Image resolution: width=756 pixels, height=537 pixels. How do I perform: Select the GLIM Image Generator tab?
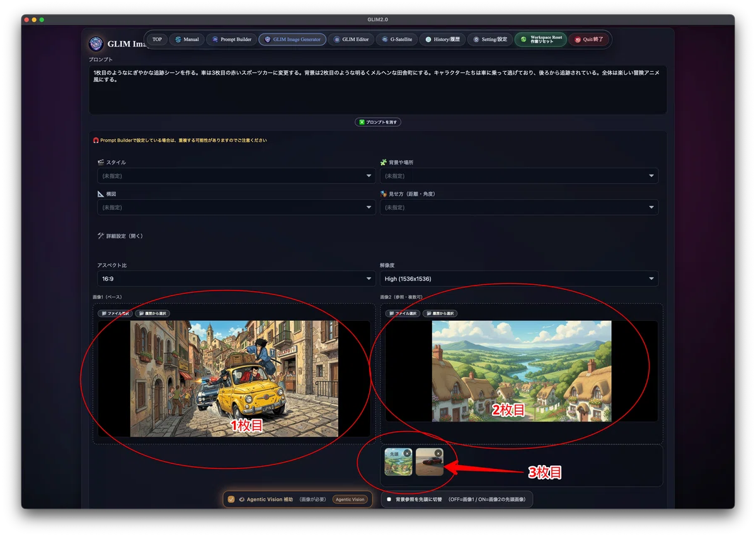point(292,39)
